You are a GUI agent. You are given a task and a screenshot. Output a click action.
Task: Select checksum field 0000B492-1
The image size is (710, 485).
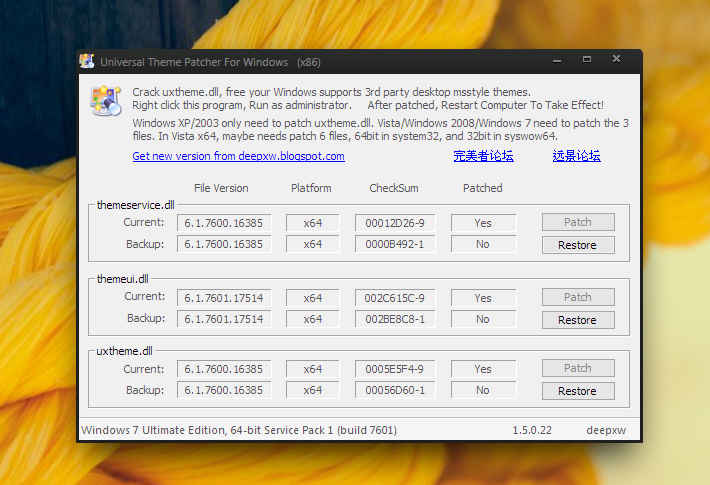[x=395, y=244]
